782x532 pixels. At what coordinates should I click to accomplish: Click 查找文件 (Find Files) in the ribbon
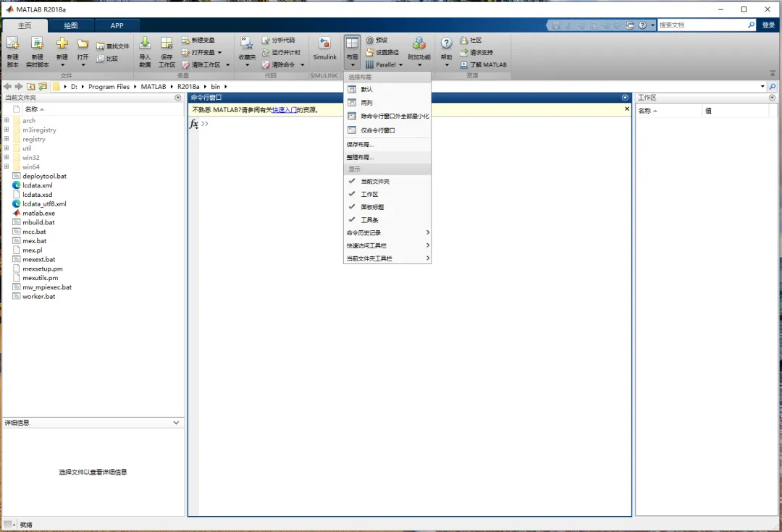[x=113, y=46]
